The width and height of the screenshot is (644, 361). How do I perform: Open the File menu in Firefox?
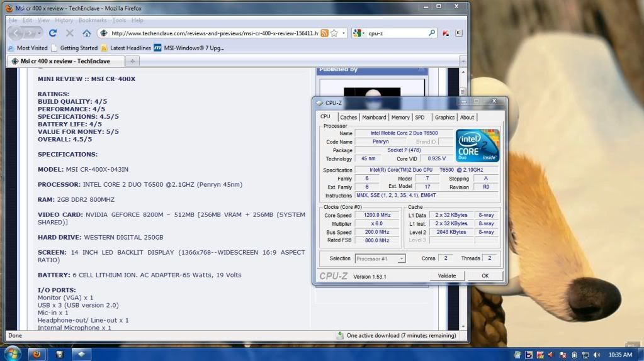[13, 20]
